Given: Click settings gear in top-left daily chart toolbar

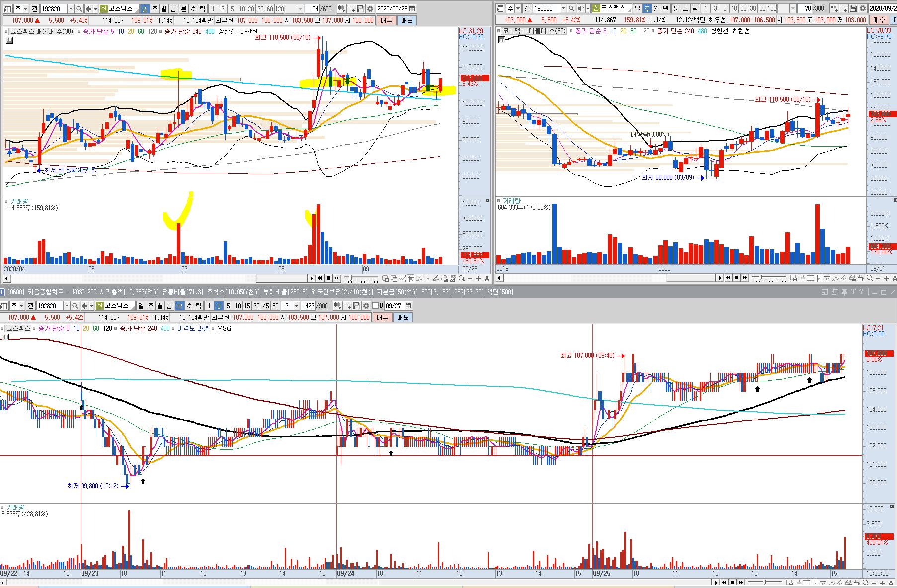Looking at the screenshot, I should click(370, 9).
